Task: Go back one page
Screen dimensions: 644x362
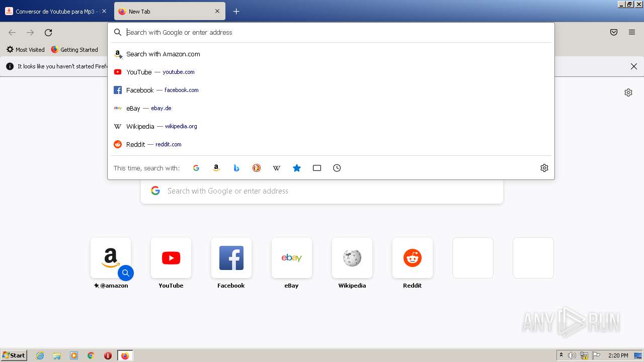Action: click(x=12, y=32)
